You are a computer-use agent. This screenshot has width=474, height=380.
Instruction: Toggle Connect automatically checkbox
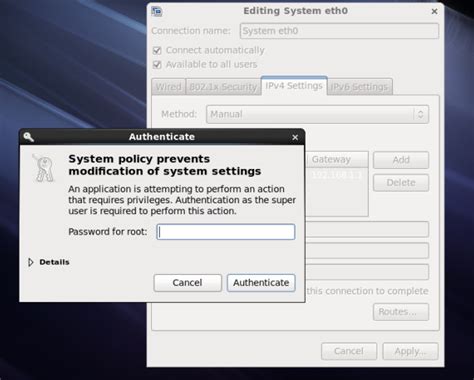point(157,51)
